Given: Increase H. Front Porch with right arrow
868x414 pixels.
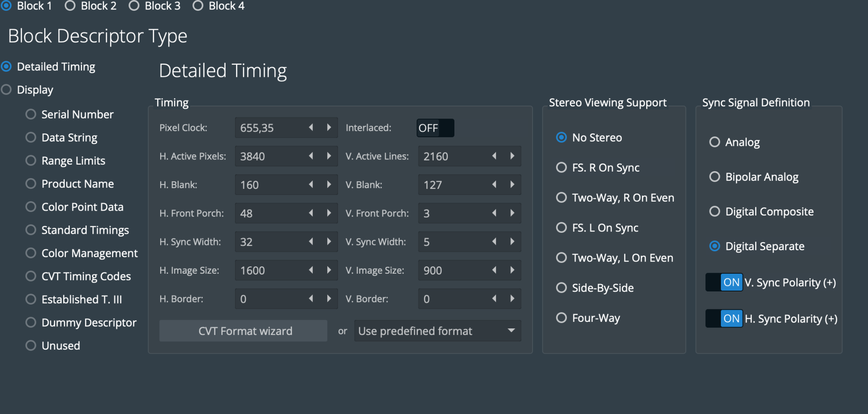Looking at the screenshot, I should (329, 213).
